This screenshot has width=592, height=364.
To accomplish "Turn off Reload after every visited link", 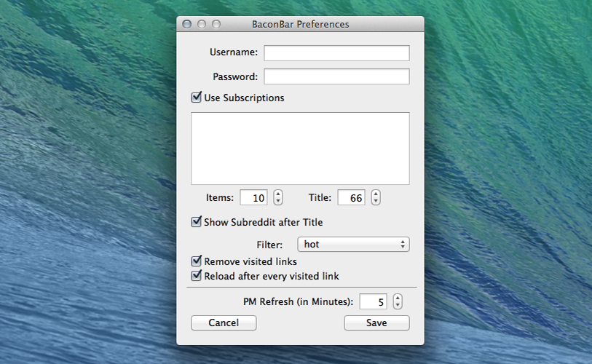I will (196, 276).
